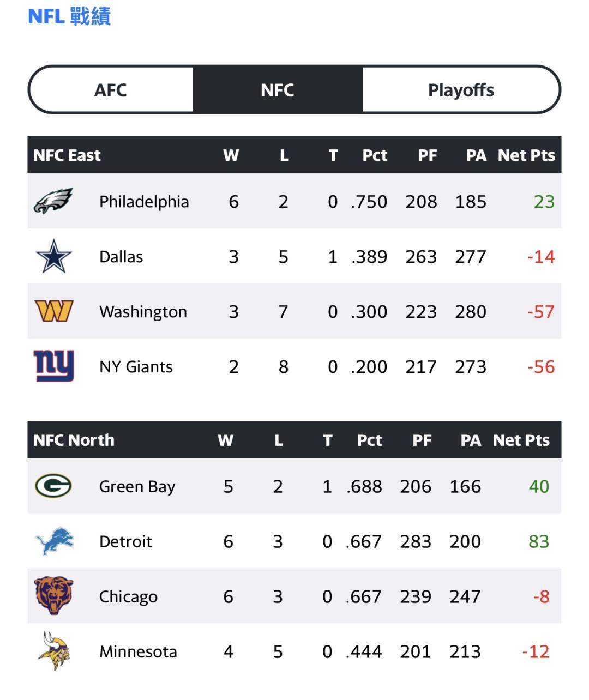589x700 pixels.
Task: Select the NFC tab
Action: (x=277, y=90)
